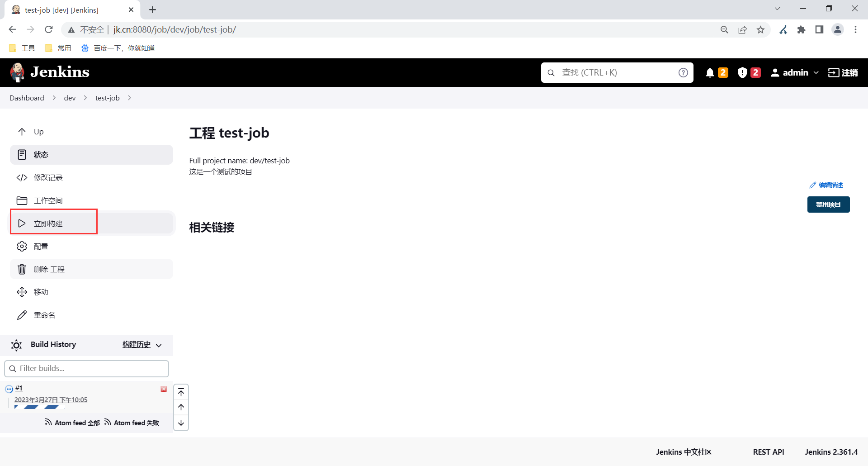Open 配置 settings in the sidebar

[x=91, y=246]
